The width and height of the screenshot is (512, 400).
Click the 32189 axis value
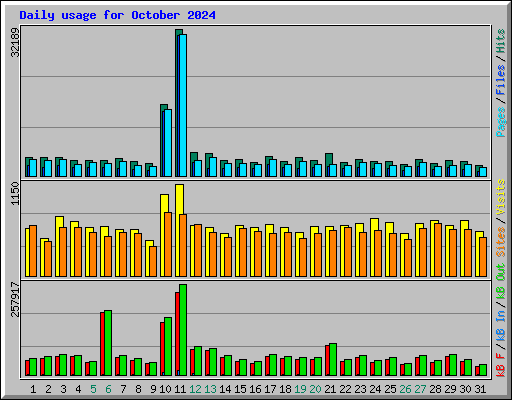tap(15, 42)
